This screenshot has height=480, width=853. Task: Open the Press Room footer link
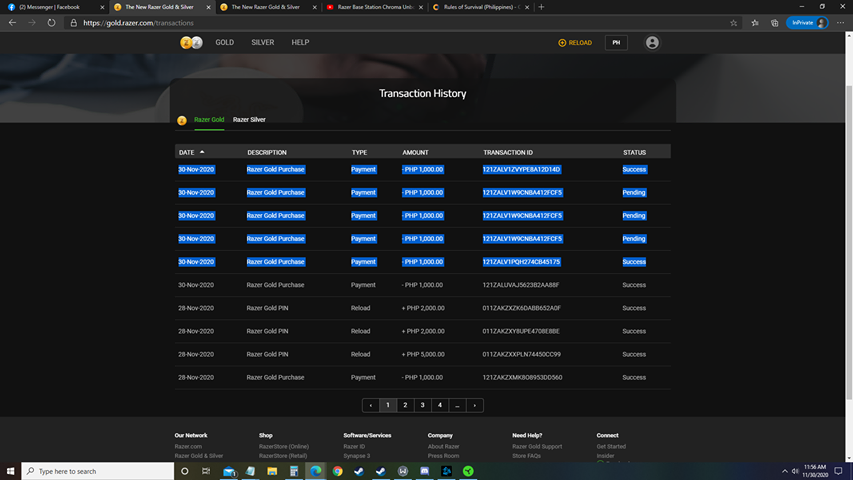pos(443,456)
